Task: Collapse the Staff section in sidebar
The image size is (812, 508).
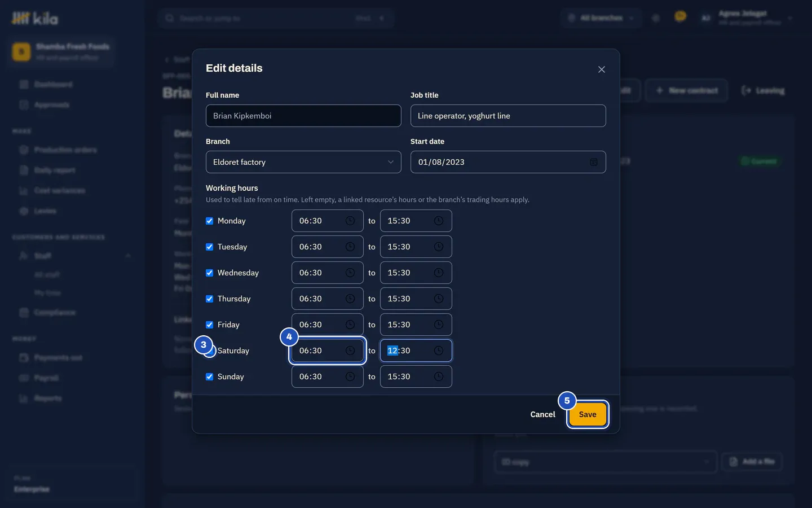Action: click(128, 256)
